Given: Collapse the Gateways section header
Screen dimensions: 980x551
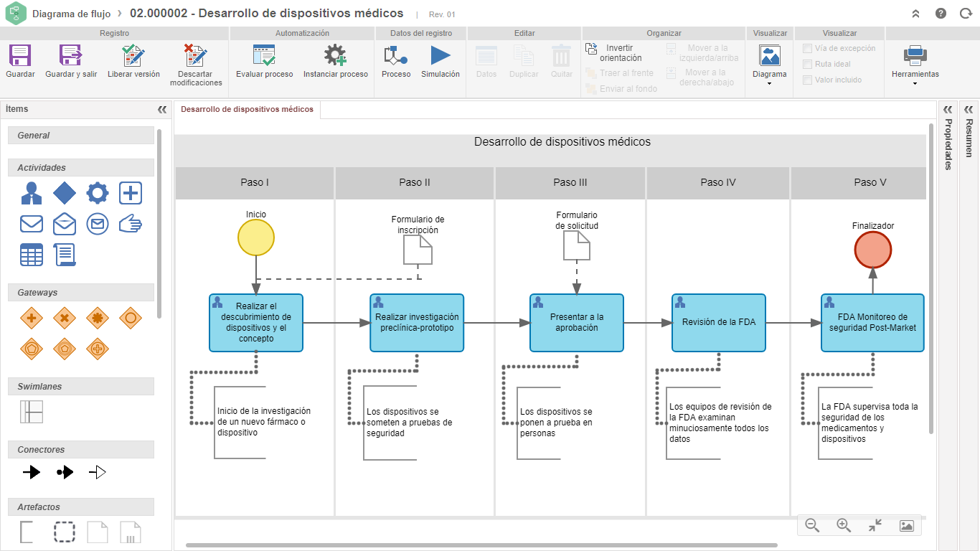Looking at the screenshot, I should [81, 292].
